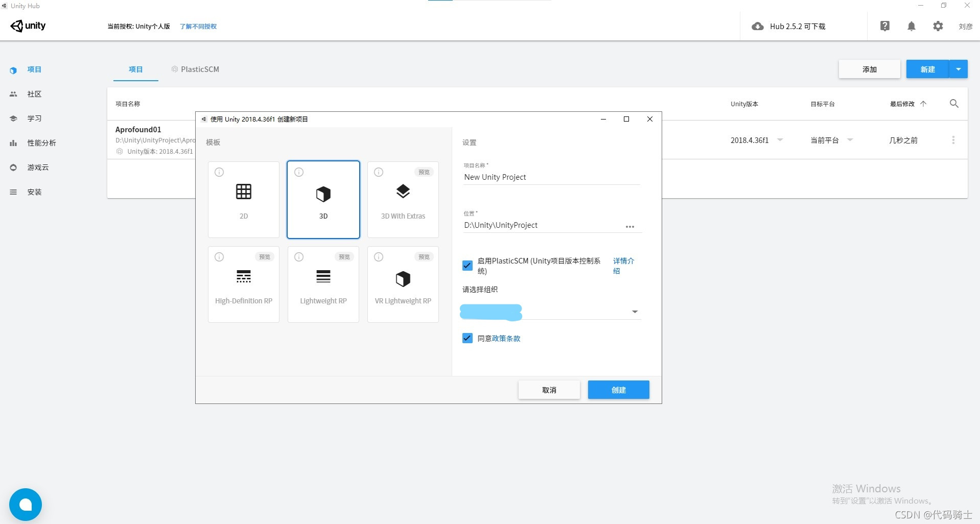Screen dimensions: 980x524
Task: Click the 项目名称 column header
Action: (x=128, y=104)
